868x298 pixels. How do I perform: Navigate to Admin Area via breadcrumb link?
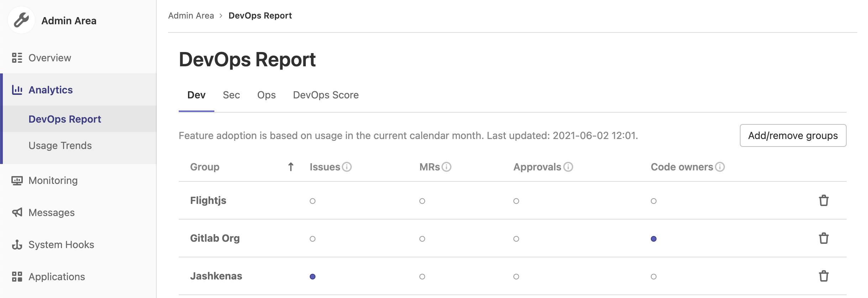[191, 15]
